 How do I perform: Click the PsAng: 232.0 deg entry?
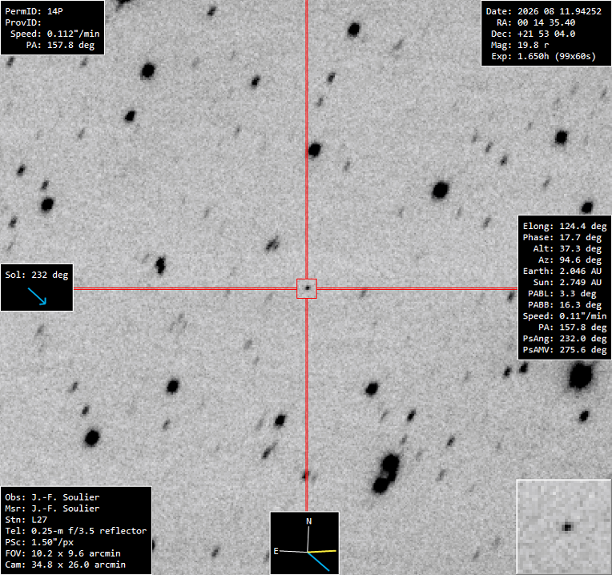[565, 338]
